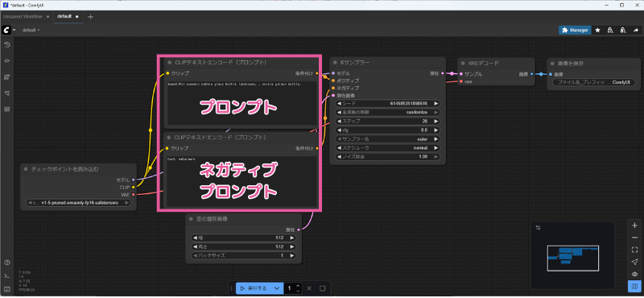This screenshot has width=644, height=298.
Task: Decrease the ステップ value with left arrow
Action: 339,122
